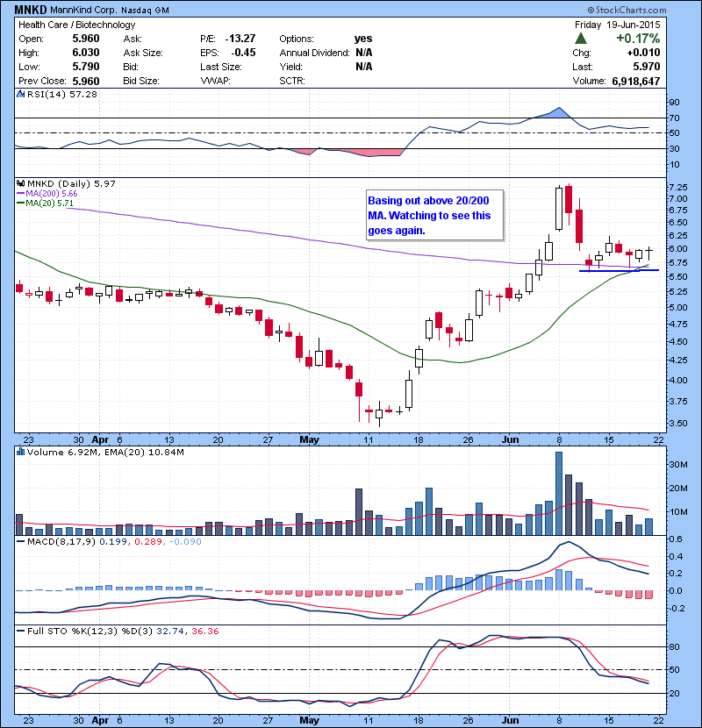The image size is (702, 728).
Task: Click the Friday 19-Jun-2015 date
Action: (617, 25)
